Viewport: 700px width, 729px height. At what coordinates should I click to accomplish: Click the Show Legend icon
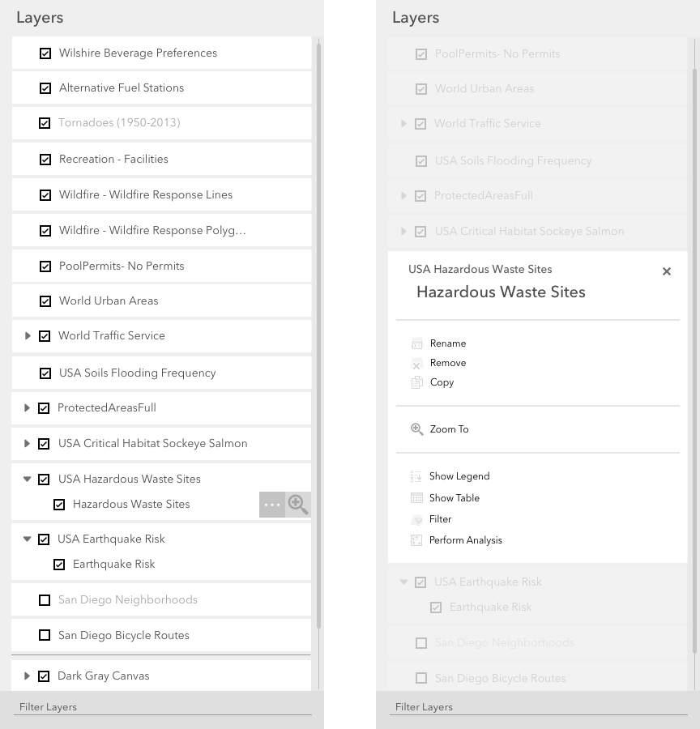[x=416, y=476]
